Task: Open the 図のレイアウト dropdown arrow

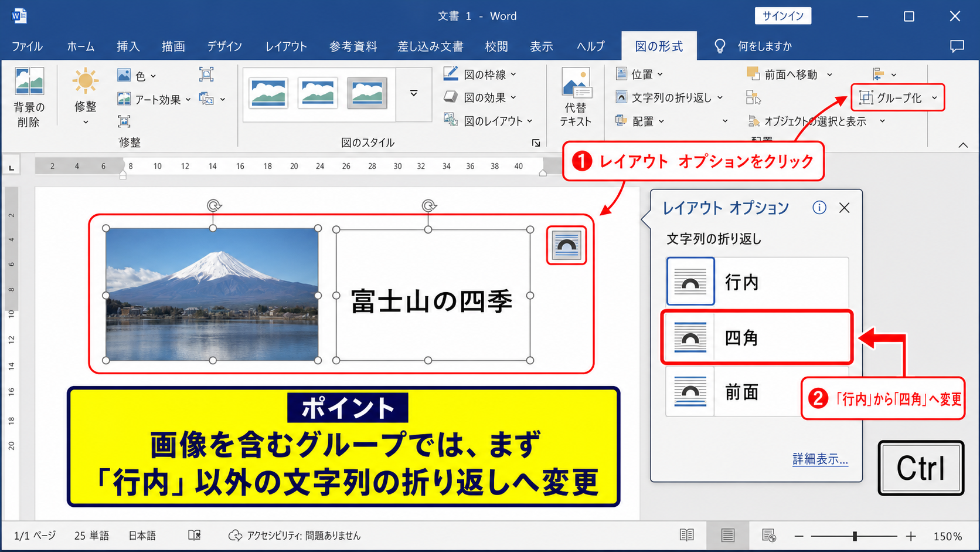Action: 530,121
